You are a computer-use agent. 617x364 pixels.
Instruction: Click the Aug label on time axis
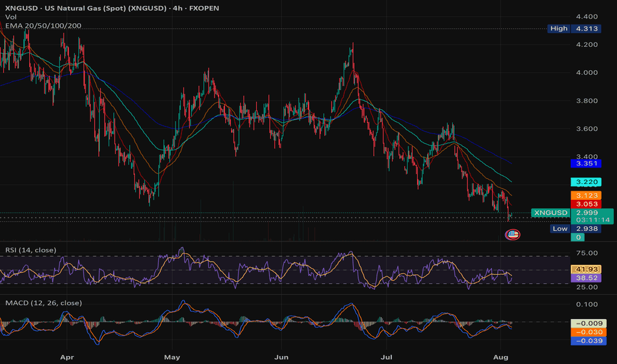click(x=500, y=357)
